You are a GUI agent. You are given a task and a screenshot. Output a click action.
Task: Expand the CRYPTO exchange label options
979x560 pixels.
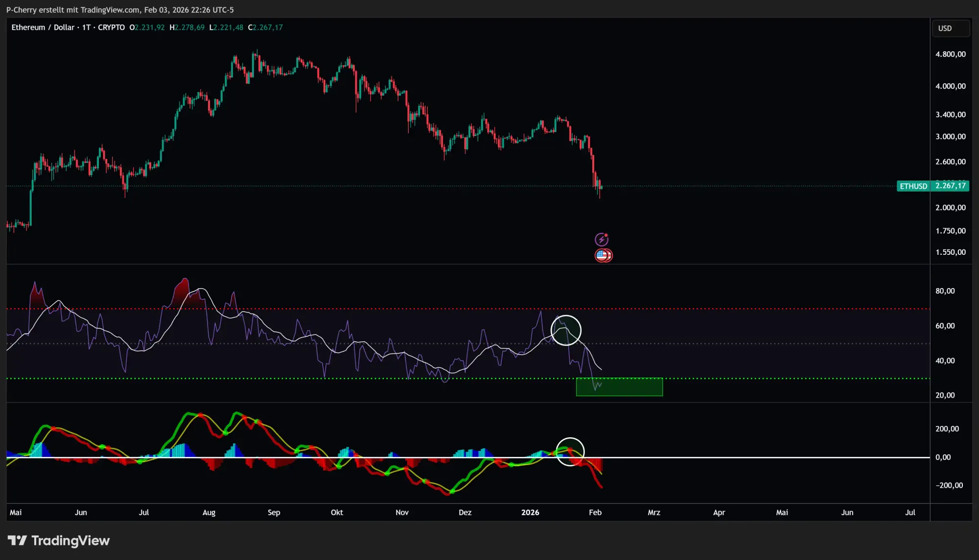(x=111, y=27)
